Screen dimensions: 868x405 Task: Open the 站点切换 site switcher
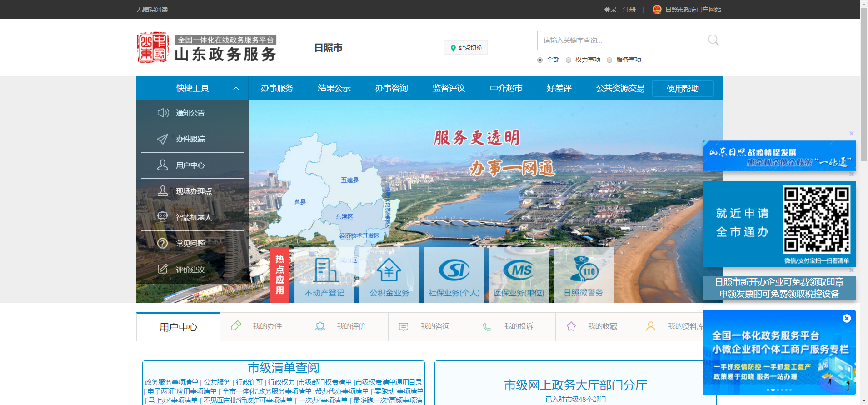coord(465,48)
